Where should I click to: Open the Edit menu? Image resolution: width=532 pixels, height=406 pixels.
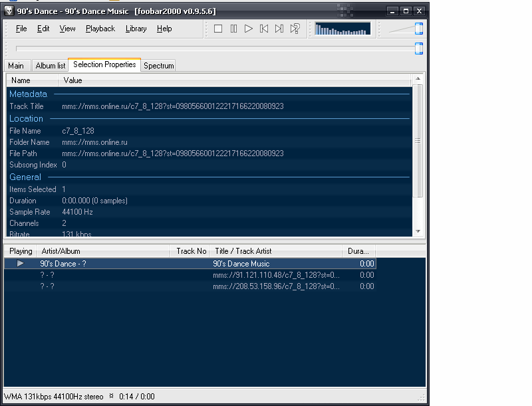tap(43, 29)
